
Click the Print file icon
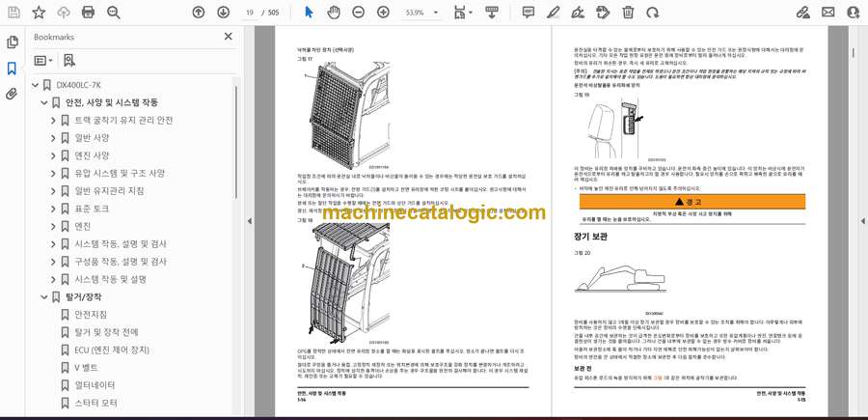(x=89, y=13)
